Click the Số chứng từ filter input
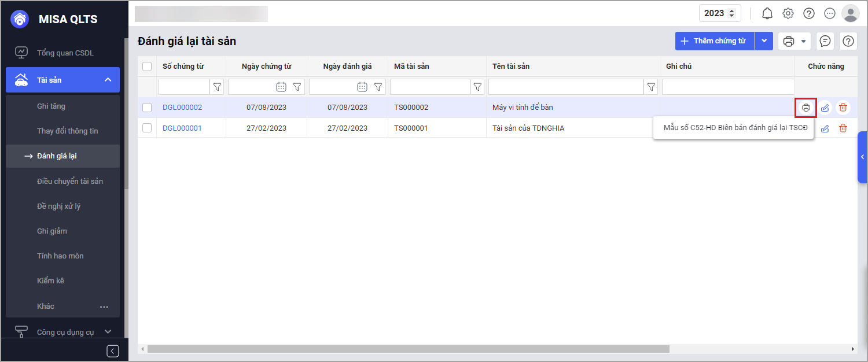 184,87
